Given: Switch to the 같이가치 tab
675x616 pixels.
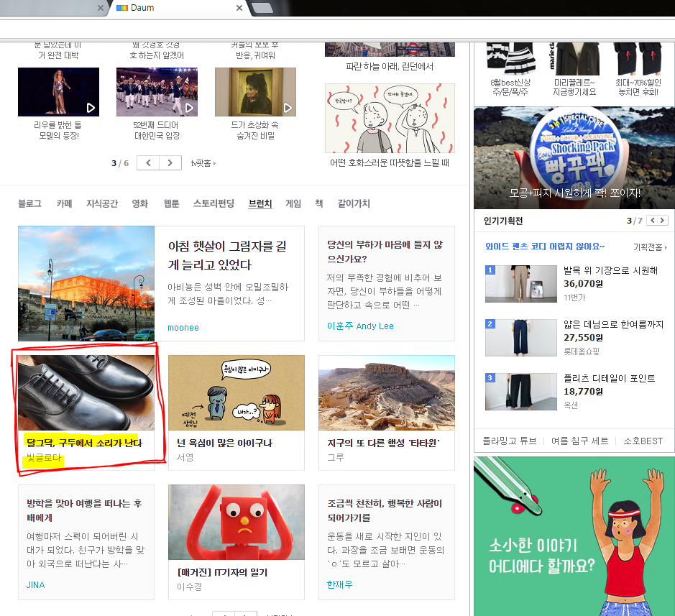Looking at the screenshot, I should 354,203.
